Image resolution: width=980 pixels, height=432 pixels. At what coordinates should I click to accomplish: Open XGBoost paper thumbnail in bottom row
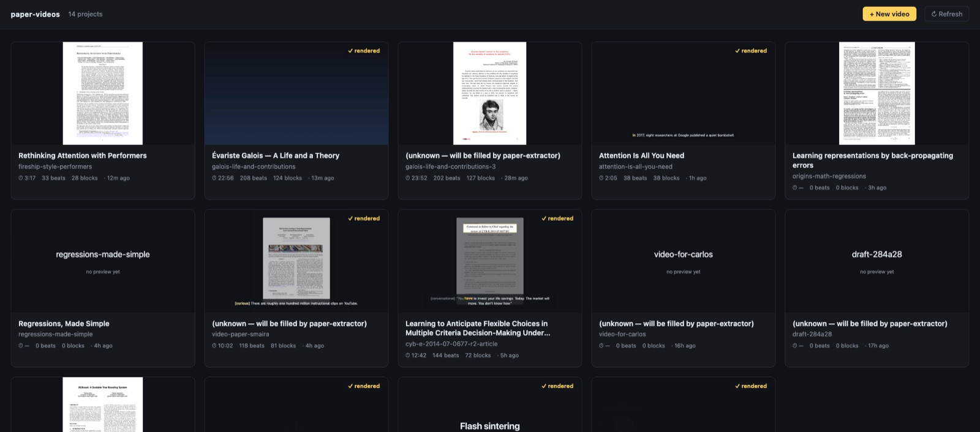[x=103, y=405]
